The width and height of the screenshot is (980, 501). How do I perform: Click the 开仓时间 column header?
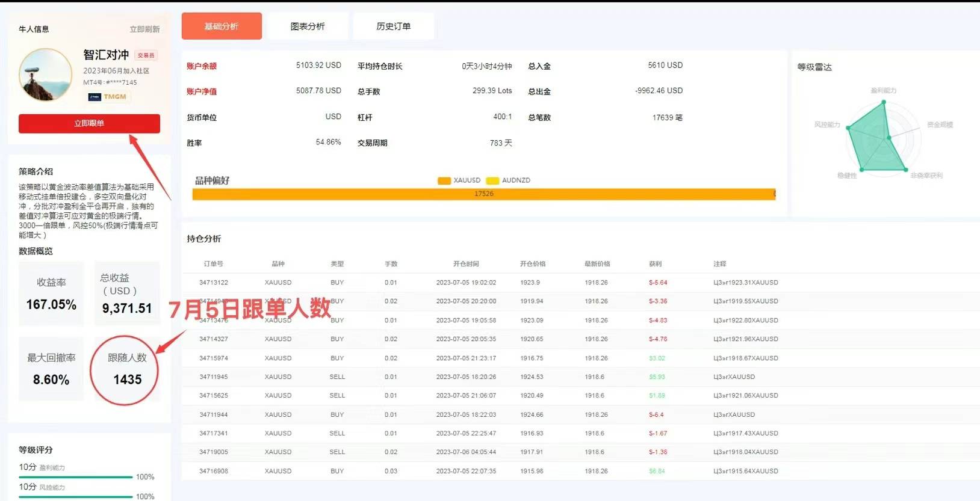click(x=466, y=263)
